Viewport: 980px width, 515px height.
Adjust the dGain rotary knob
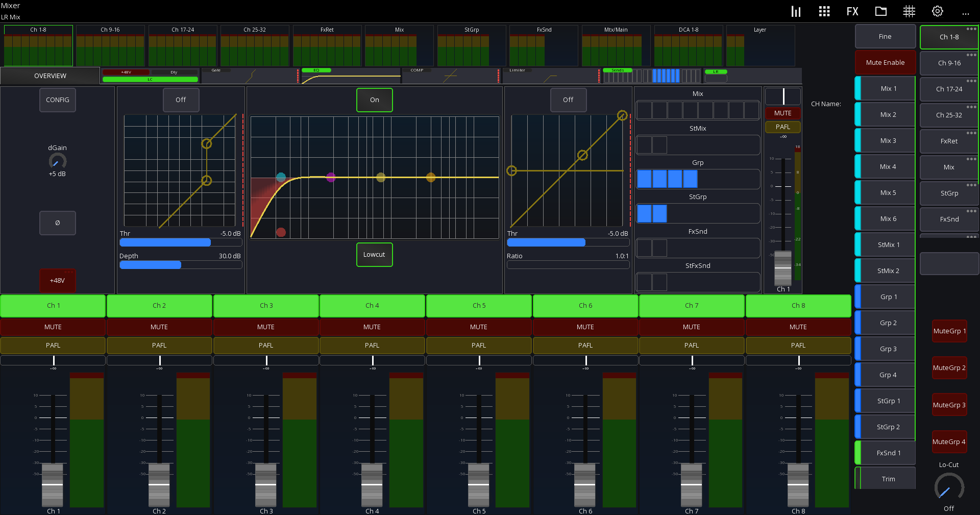click(x=57, y=162)
